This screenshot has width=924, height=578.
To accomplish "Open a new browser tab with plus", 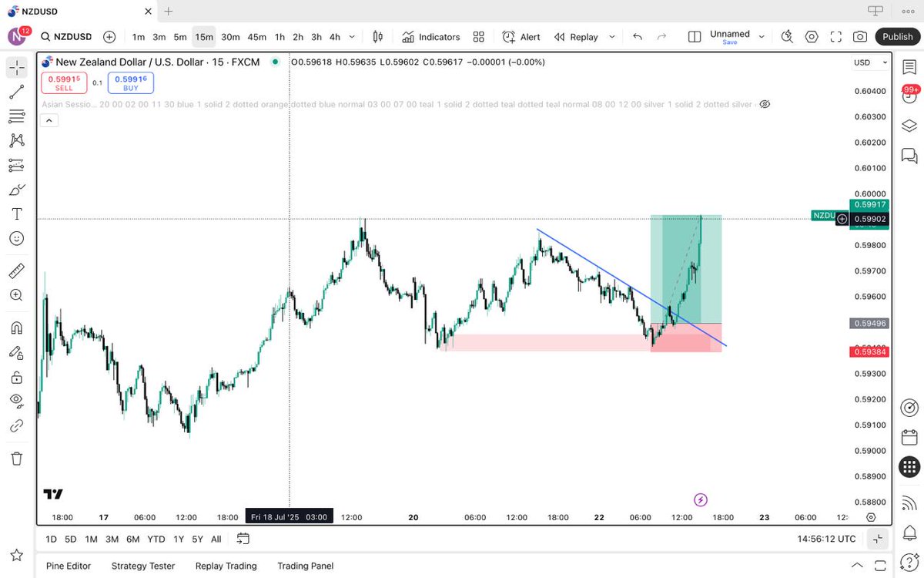I will (x=169, y=11).
